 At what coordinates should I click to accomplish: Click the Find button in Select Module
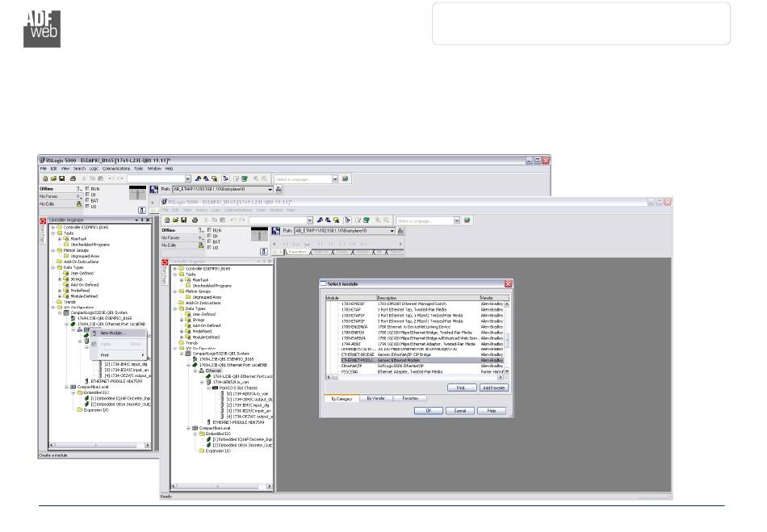point(462,387)
